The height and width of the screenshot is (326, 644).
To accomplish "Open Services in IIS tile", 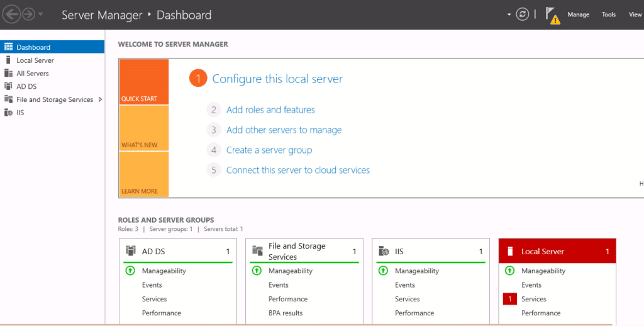I will (408, 299).
